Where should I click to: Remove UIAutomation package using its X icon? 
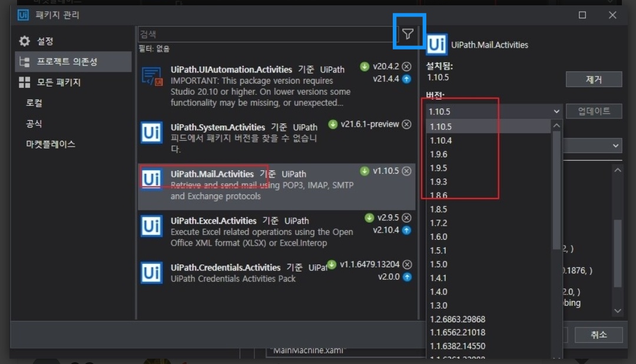tap(406, 66)
